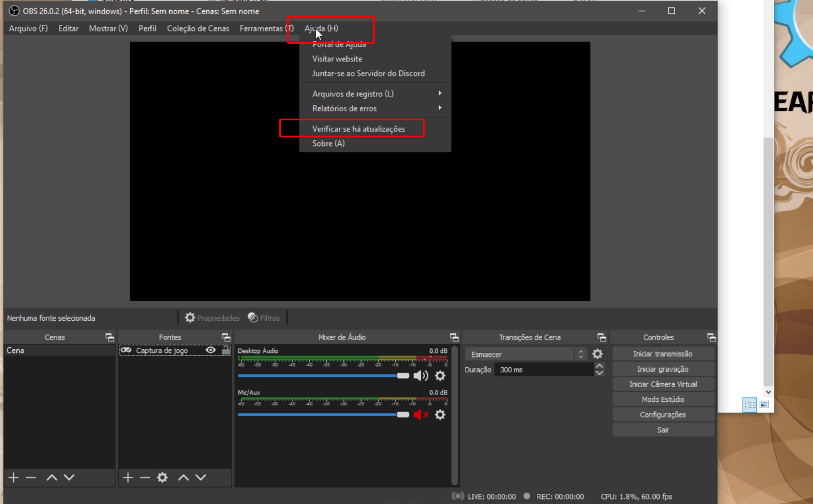Open Filtros in the source toolbar
This screenshot has width=813, height=504.
(264, 318)
